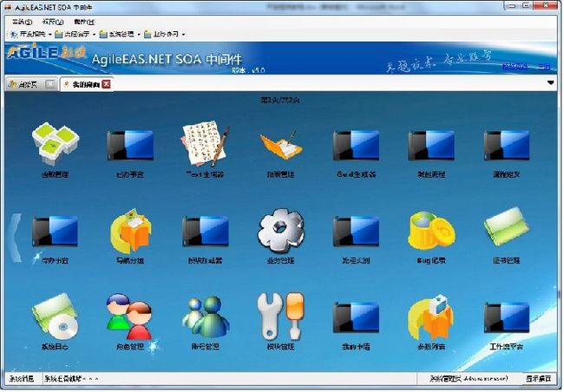Open the 帮助(H) menu
This screenshot has width=564, height=392.
coord(84,22)
